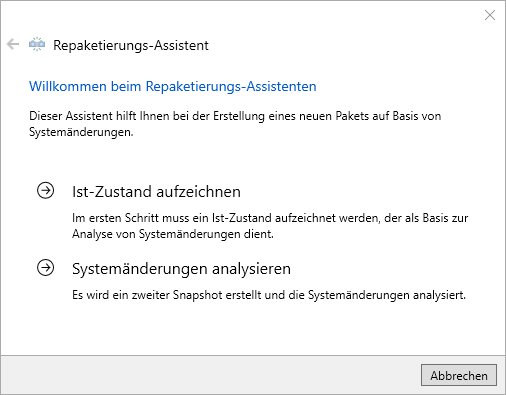
Task: Click the blue Willkommen beim Repaketierungs-Assistenten heading
Action: (173, 86)
